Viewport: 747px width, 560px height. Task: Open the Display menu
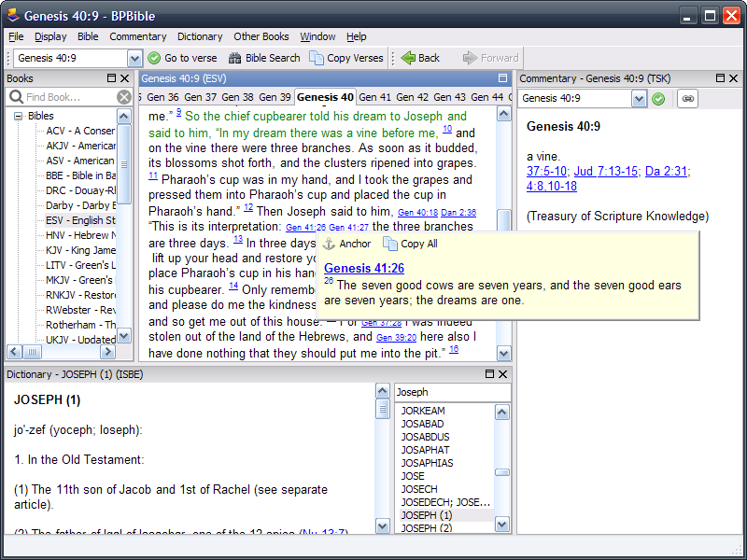tap(50, 36)
